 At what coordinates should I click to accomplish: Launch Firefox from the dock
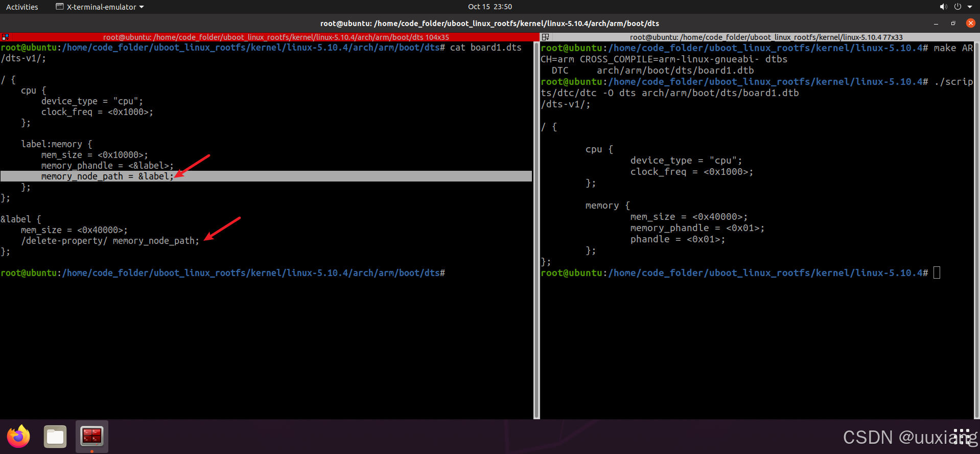[x=18, y=437]
